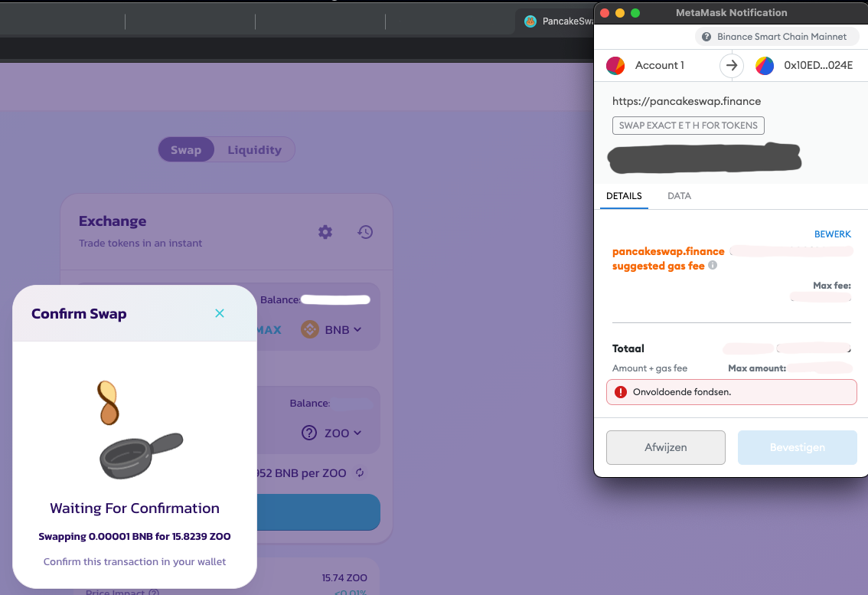This screenshot has width=868, height=595.
Task: Click the Swapping 0.00001 BNB text
Action: (x=135, y=536)
